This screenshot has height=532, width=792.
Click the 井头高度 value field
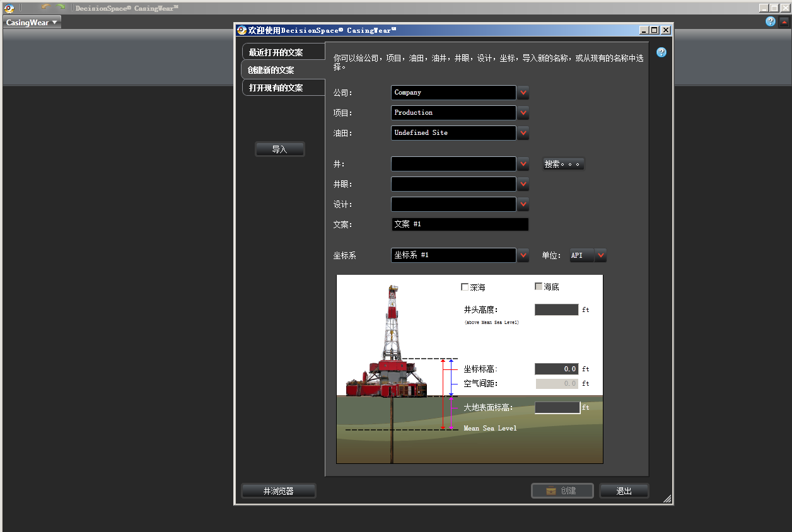pyautogui.click(x=557, y=309)
